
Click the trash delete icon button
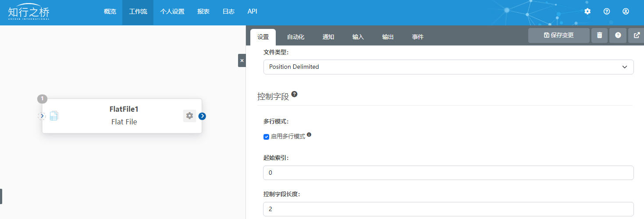(599, 35)
